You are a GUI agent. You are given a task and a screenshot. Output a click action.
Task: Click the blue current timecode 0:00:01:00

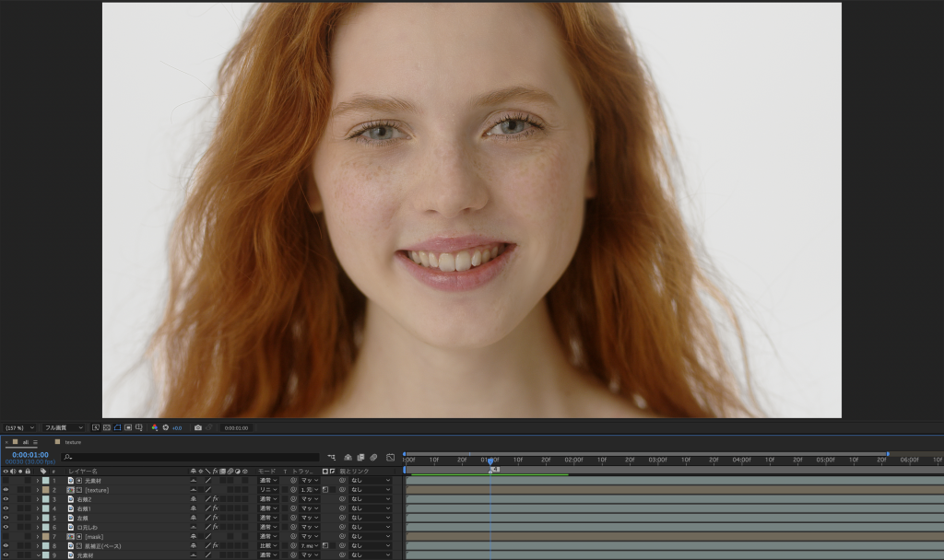(x=30, y=455)
